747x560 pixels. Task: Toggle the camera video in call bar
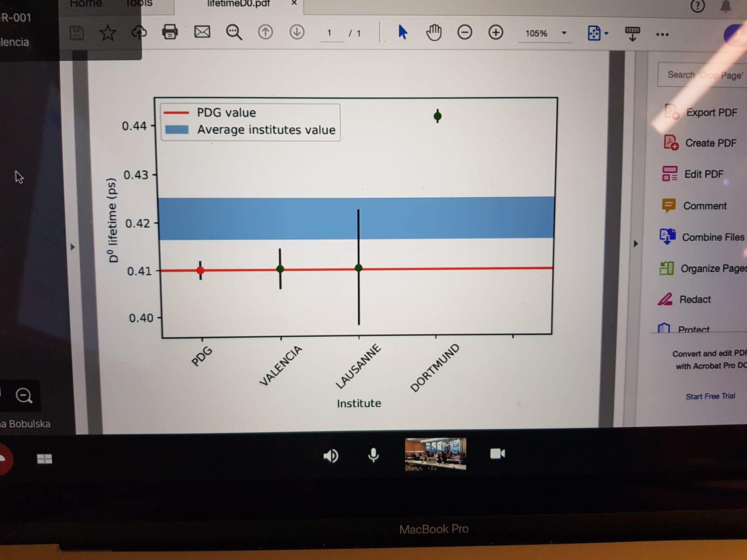pos(497,454)
